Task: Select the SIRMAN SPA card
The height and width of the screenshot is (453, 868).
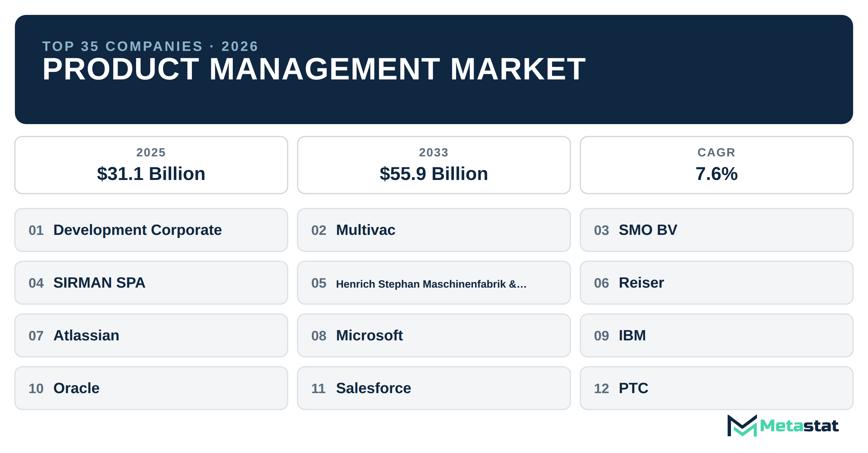Action: tap(151, 283)
